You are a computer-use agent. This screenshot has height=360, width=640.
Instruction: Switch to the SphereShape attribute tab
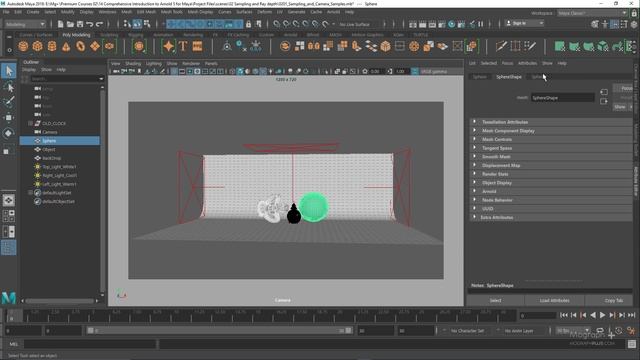[509, 77]
